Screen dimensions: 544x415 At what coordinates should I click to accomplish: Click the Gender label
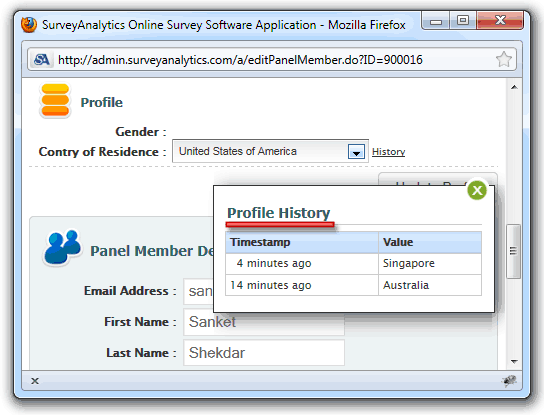click(141, 132)
